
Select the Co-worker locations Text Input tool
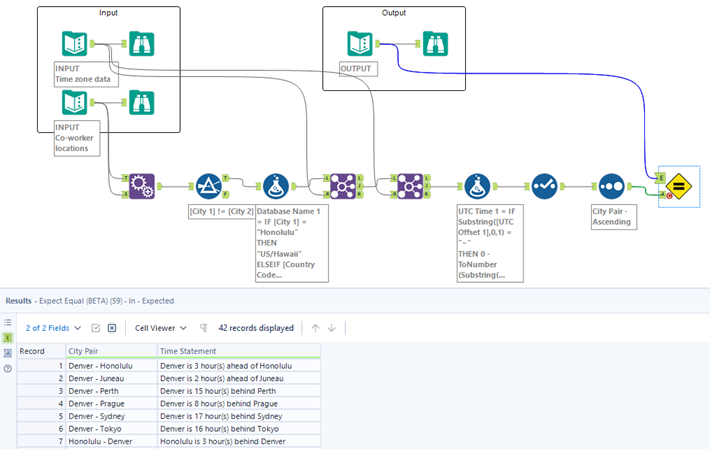tap(74, 102)
